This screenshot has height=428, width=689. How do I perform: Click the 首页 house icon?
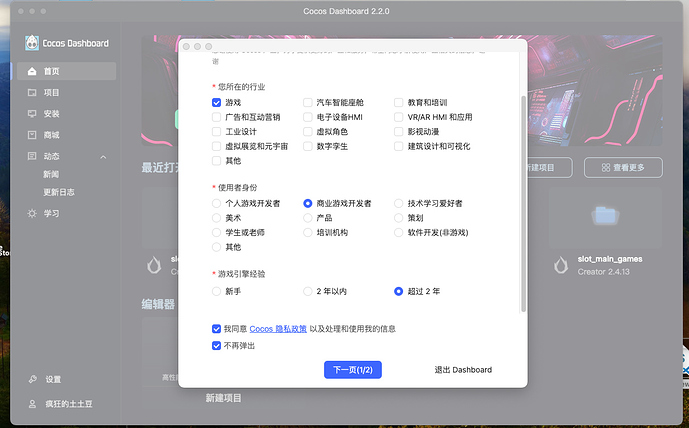[x=32, y=71]
